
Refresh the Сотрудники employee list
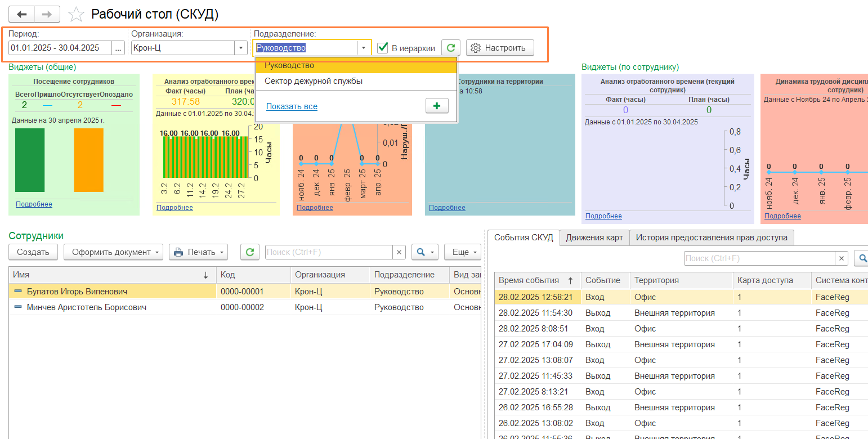coord(250,252)
